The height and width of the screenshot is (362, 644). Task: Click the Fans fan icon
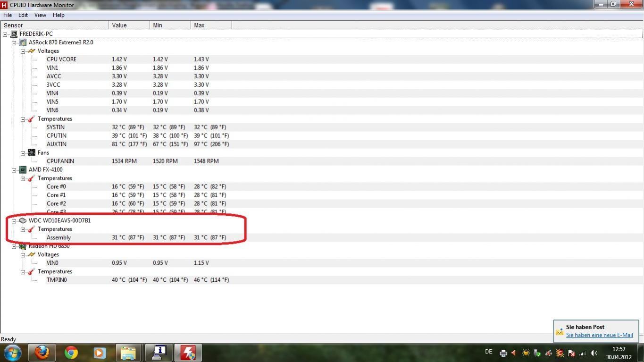[x=32, y=153]
